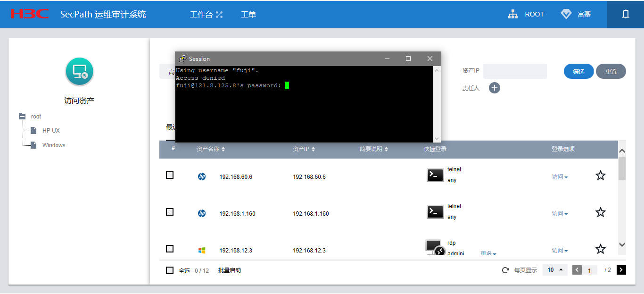The height and width of the screenshot is (294, 644).
Task: Add a 责任人 with plus icon
Action: coord(495,88)
